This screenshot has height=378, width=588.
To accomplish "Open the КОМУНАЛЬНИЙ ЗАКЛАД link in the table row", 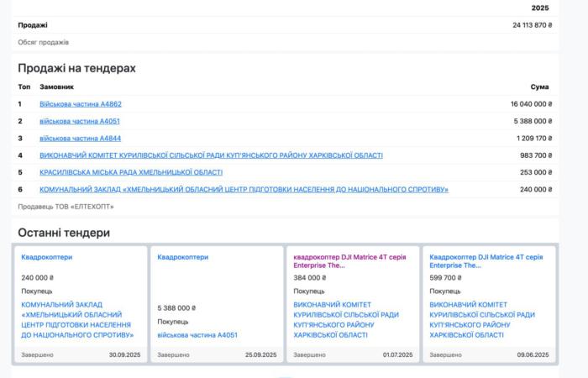I will (x=244, y=189).
